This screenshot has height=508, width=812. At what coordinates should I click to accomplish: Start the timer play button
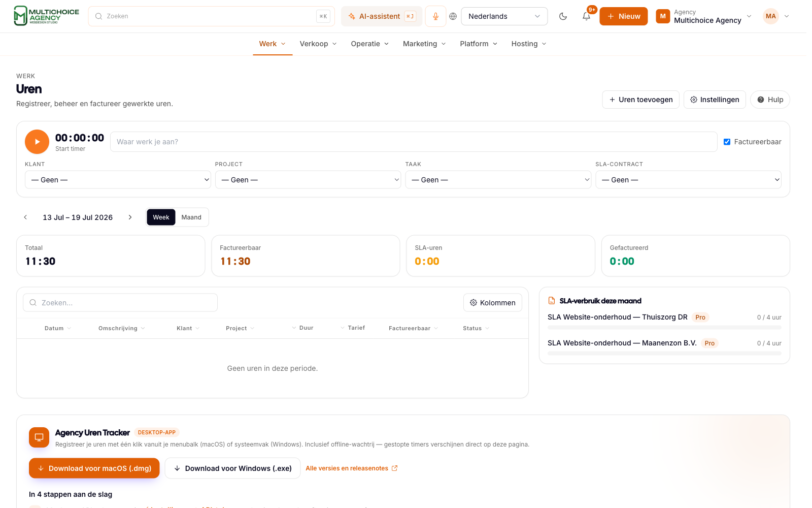(37, 142)
